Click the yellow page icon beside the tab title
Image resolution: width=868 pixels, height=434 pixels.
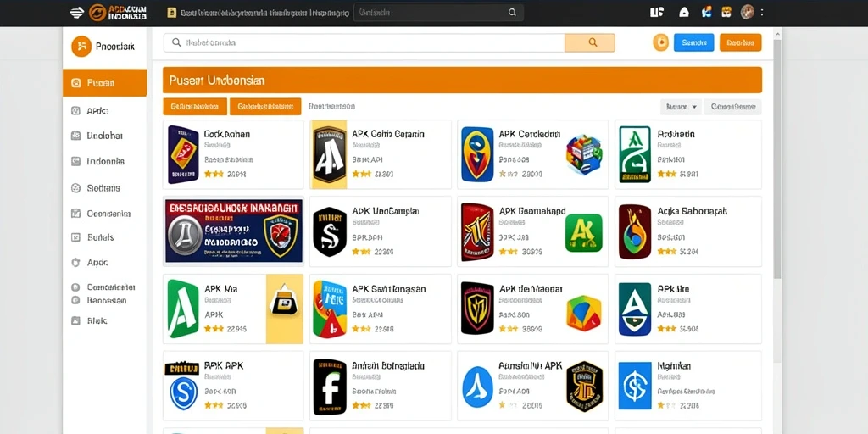click(171, 12)
